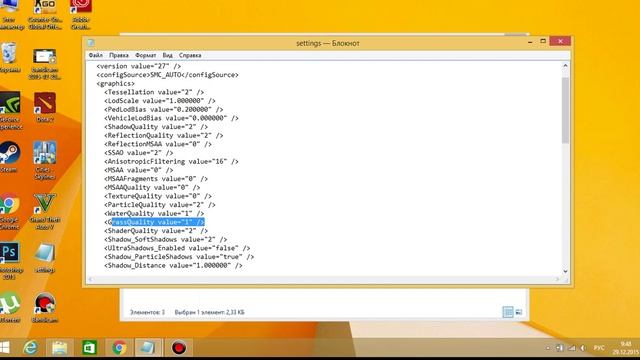Select the Bandicam desktop shortcut
The image size is (640, 360).
pos(45,307)
